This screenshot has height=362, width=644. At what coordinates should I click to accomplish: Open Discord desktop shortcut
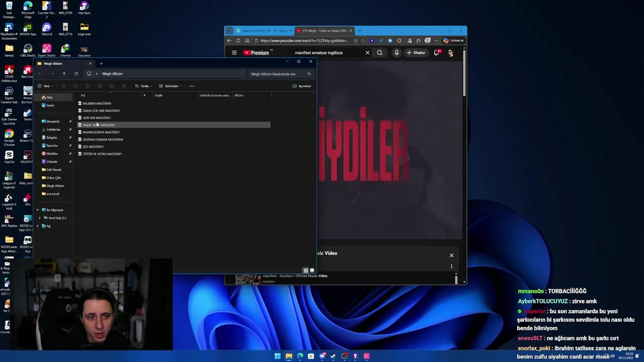click(47, 29)
